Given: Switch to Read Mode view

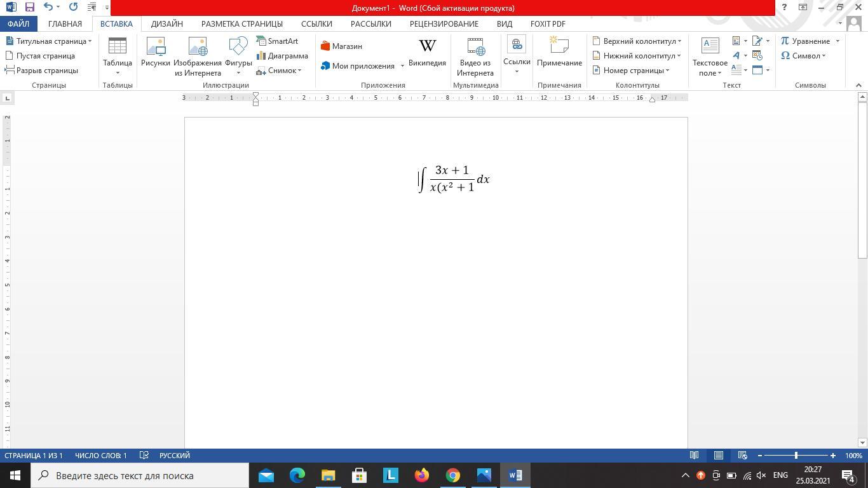Looking at the screenshot, I should click(695, 456).
